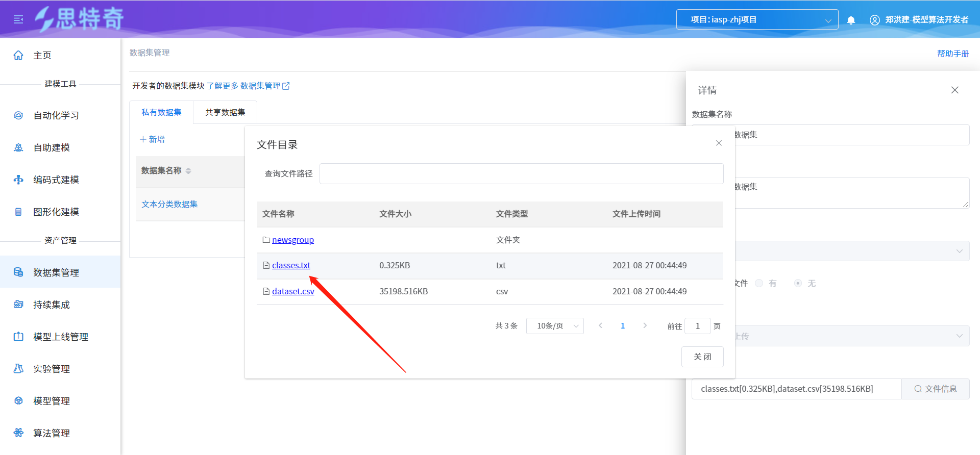Click the 文件上传时间 column header
This screenshot has width=980, height=455.
636,214
